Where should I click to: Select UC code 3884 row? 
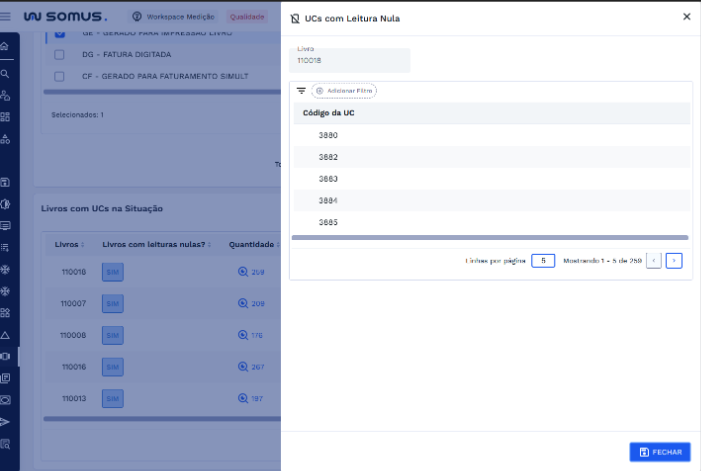pyautogui.click(x=492, y=201)
